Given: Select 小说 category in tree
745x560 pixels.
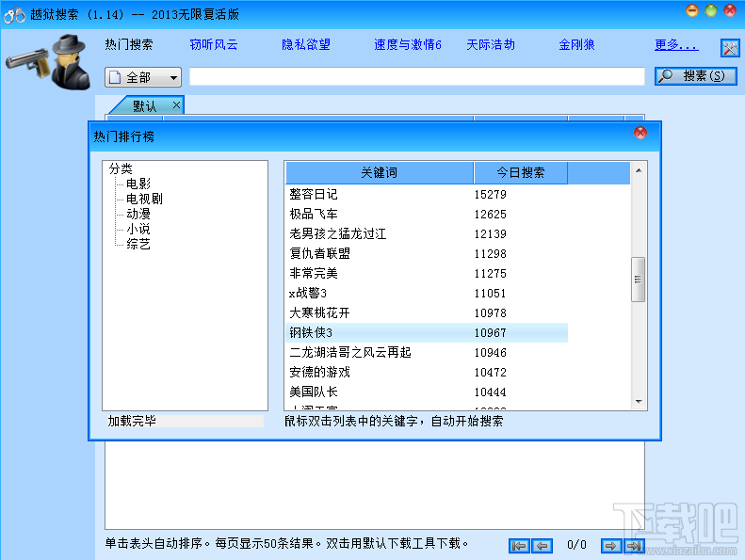Looking at the screenshot, I should pos(138,229).
